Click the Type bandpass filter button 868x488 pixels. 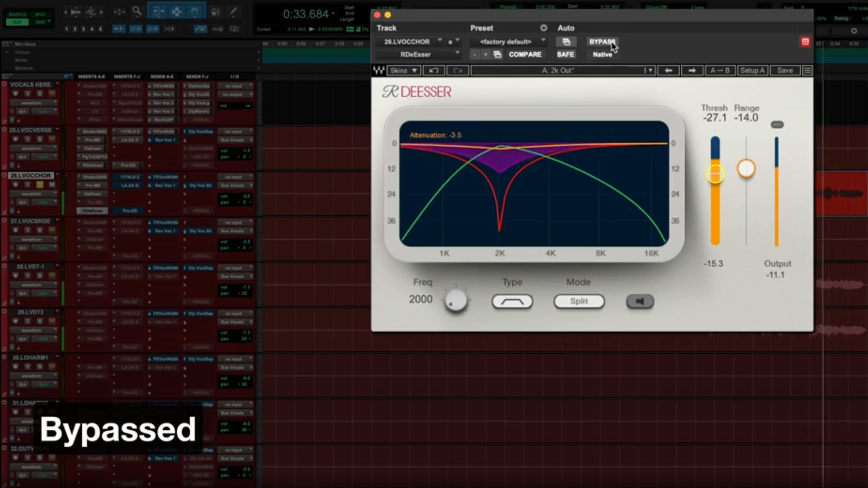512,301
